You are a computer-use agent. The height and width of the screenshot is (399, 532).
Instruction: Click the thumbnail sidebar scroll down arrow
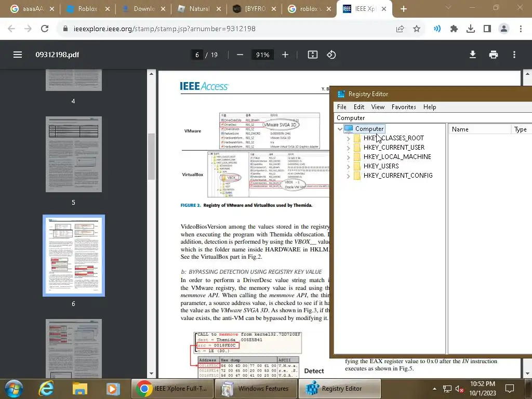tap(151, 374)
